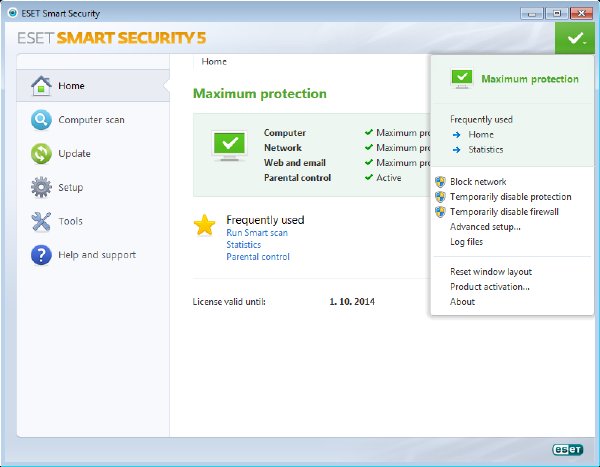Click the shield icon beside Block network
Viewport: 600px width, 467px height.
click(x=440, y=181)
